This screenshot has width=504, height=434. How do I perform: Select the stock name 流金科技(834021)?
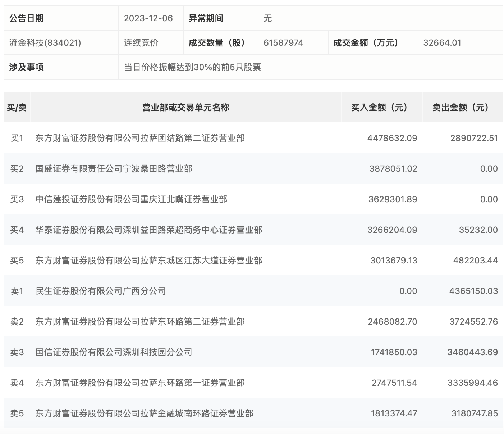[45, 43]
